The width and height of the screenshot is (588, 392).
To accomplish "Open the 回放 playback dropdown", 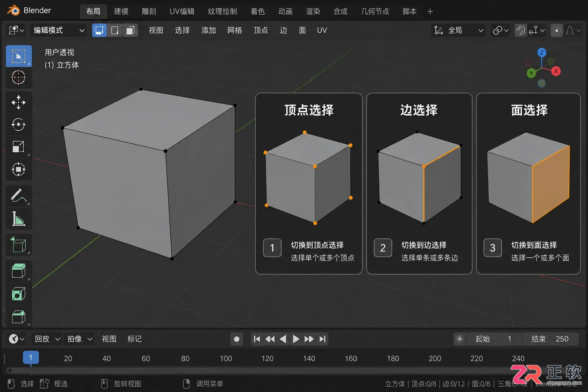I will click(47, 339).
